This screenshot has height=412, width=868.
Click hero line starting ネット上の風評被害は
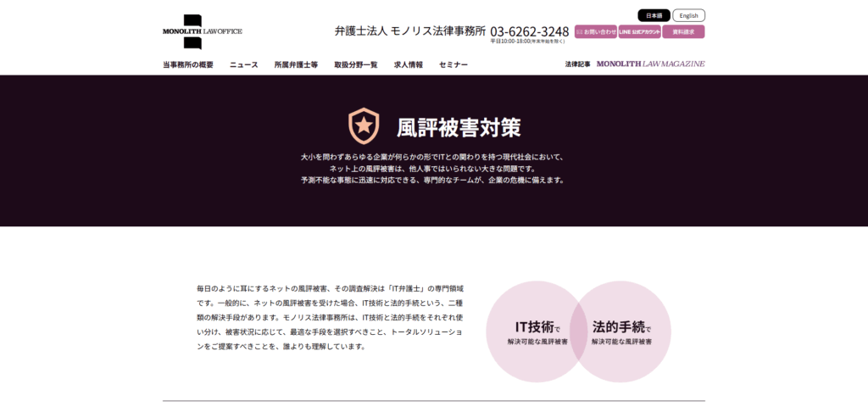pos(432,169)
